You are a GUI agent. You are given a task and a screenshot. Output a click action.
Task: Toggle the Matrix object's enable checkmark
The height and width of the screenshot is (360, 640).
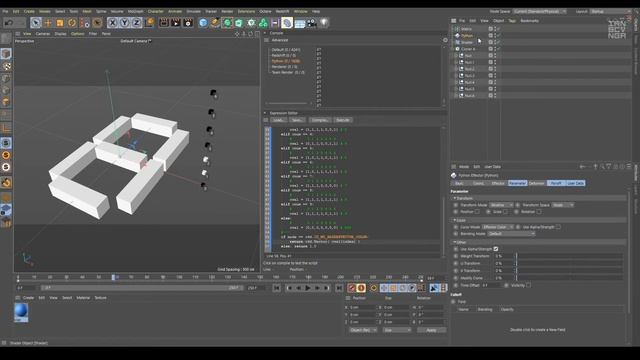pos(498,29)
